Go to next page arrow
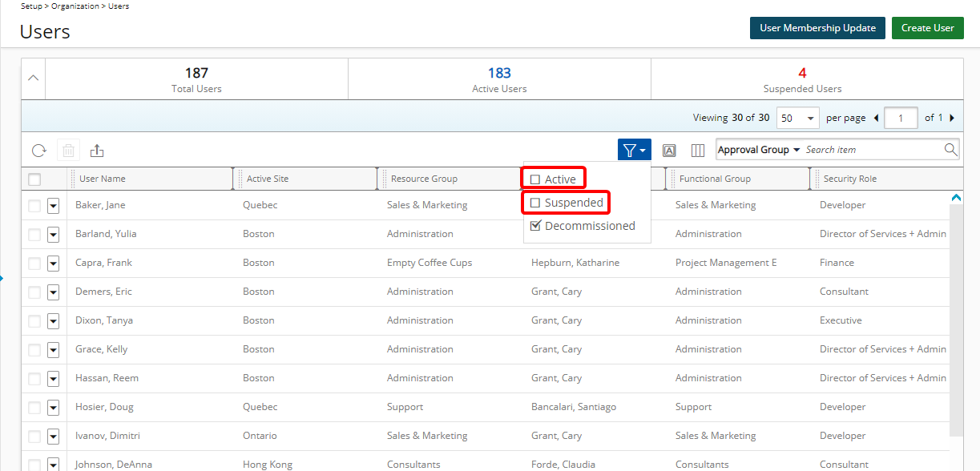Screen dimensions: 980x471 pyautogui.click(x=952, y=118)
